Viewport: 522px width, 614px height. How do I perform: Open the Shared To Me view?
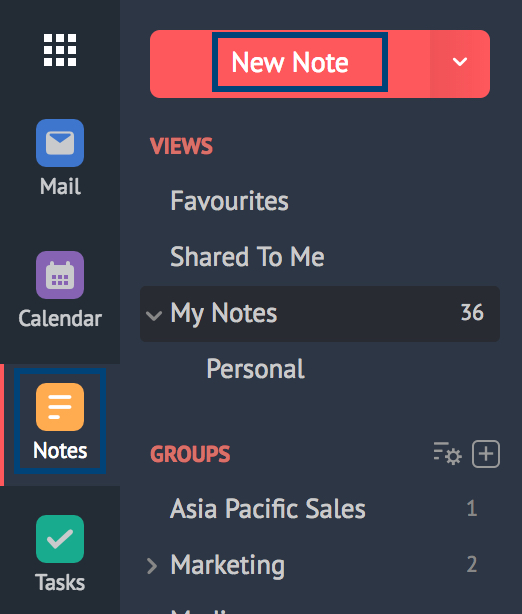click(247, 257)
